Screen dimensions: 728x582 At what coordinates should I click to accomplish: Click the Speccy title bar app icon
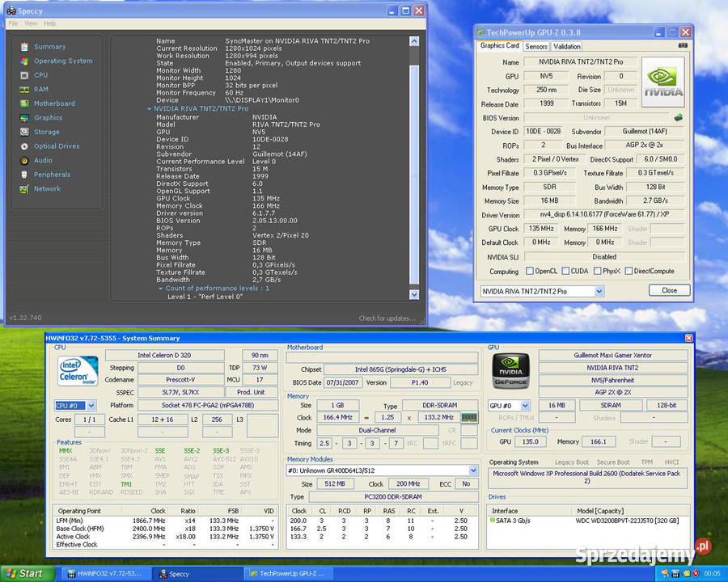point(11,11)
